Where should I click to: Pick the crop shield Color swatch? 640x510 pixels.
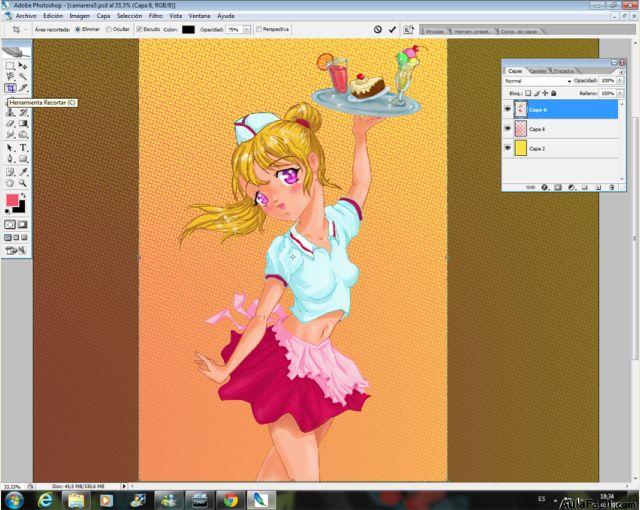[x=188, y=29]
